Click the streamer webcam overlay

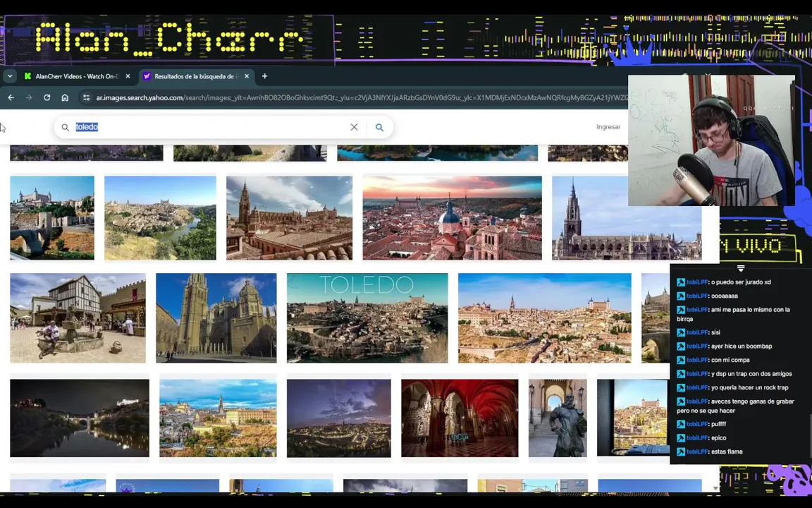pos(711,140)
